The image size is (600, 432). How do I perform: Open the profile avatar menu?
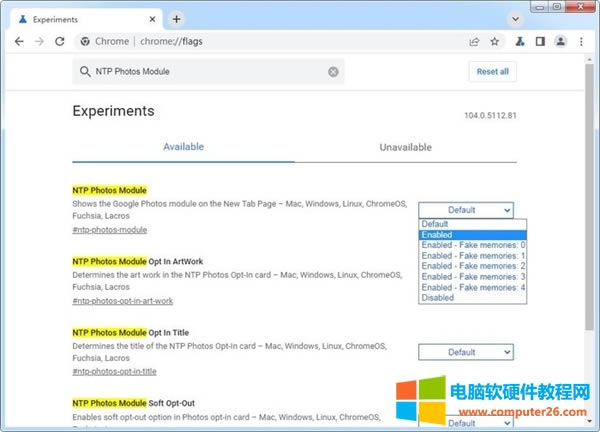560,41
